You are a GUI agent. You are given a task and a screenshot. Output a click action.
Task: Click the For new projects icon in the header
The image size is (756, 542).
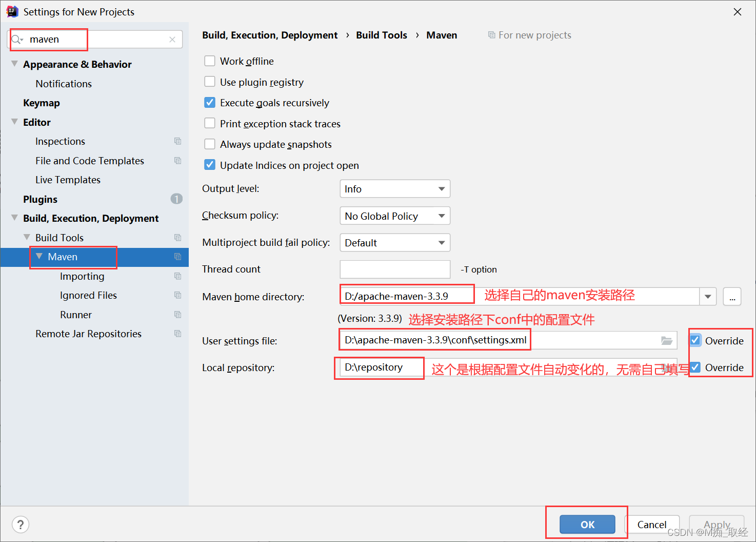(x=491, y=35)
